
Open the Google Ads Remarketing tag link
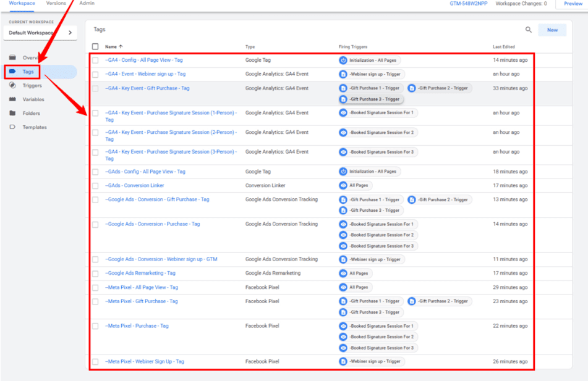tap(140, 273)
